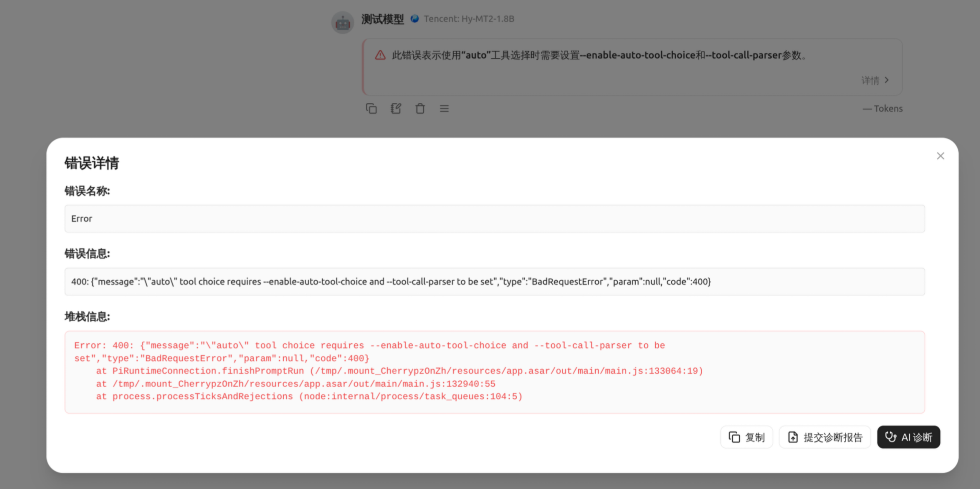
Task: Click the Tokens counter label
Action: pos(883,109)
